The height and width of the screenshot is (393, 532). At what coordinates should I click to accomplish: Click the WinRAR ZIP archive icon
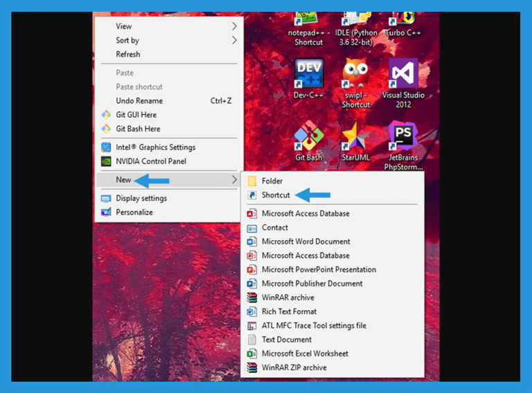tap(252, 367)
